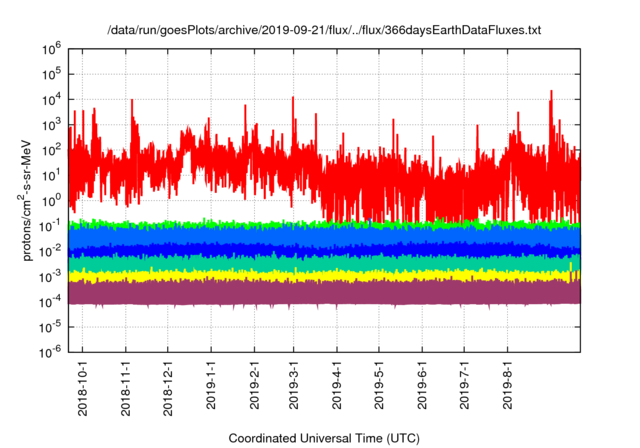The image size is (640, 448).
Task: Click the 10^-3 y-axis tick label
Action: click(x=50, y=277)
